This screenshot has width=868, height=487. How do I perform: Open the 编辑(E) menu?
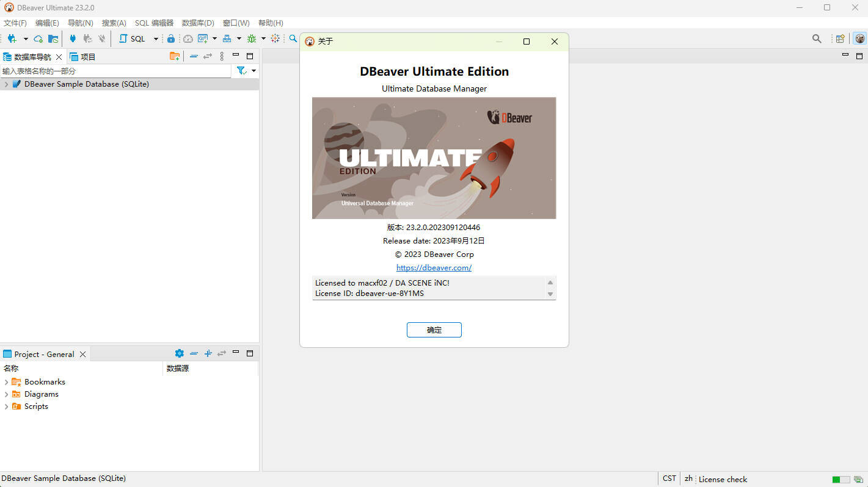pyautogui.click(x=47, y=23)
